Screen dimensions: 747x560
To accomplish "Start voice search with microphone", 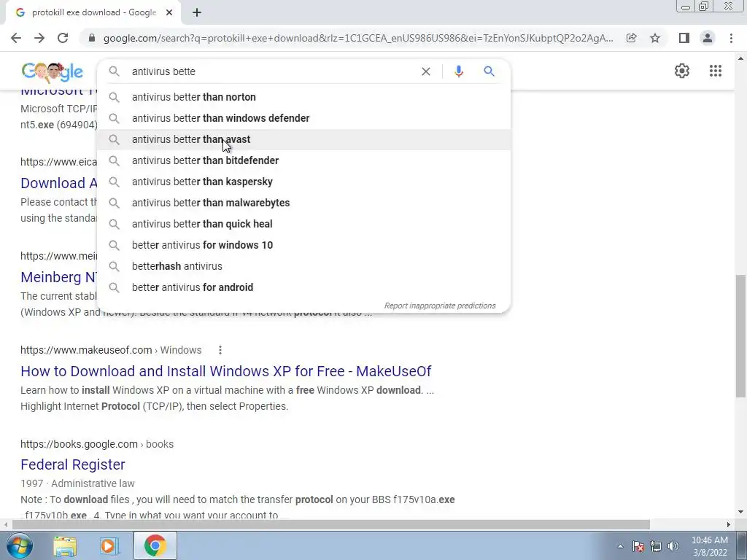I will (x=459, y=71).
